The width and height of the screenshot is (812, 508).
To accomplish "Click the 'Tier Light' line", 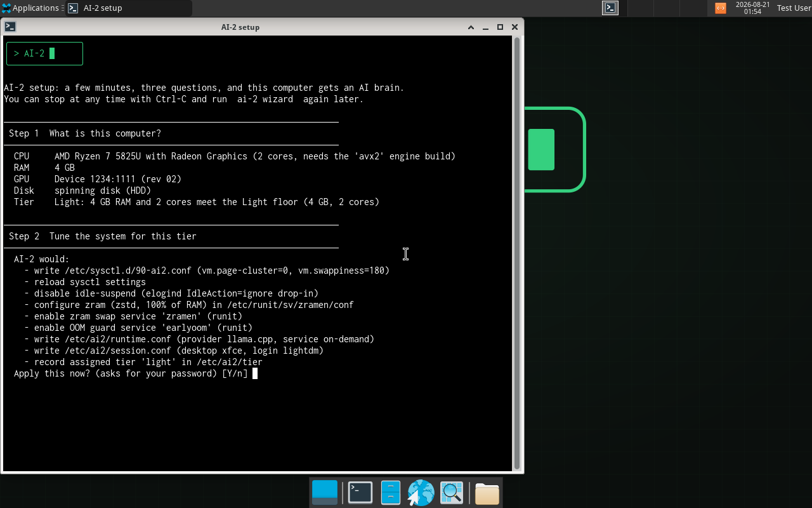I will pyautogui.click(x=197, y=202).
